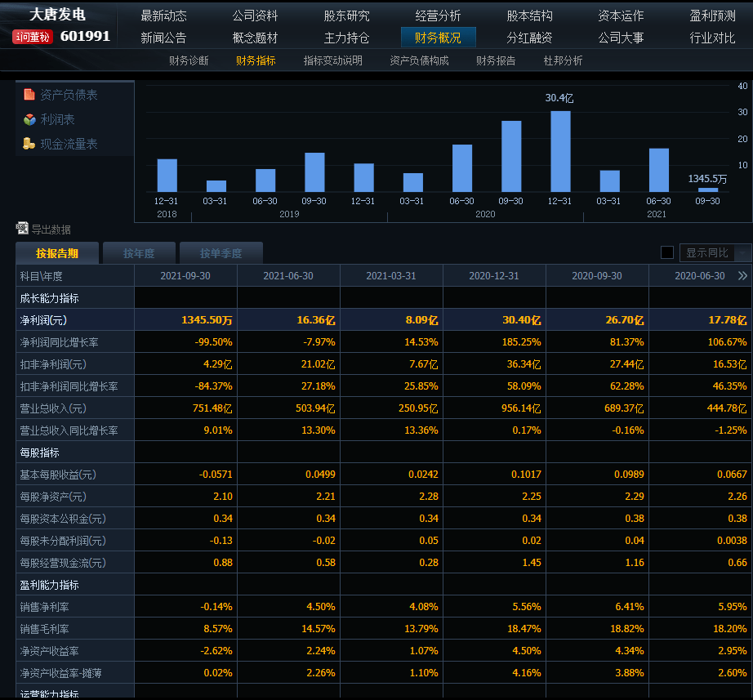Click the 现金流量表 cash flow icon
Screen dimensions: 753x700
[x=29, y=144]
